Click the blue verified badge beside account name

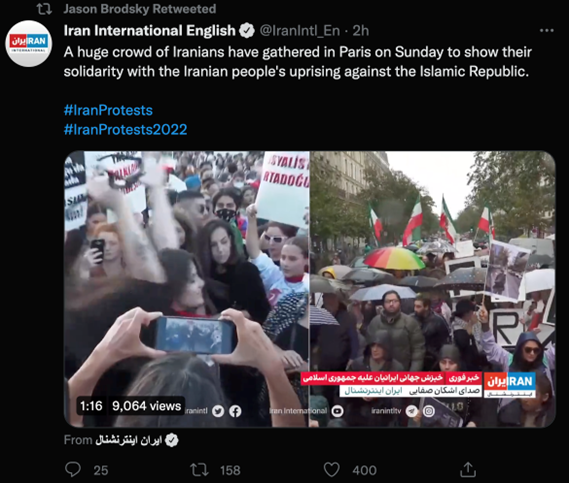coord(247,31)
